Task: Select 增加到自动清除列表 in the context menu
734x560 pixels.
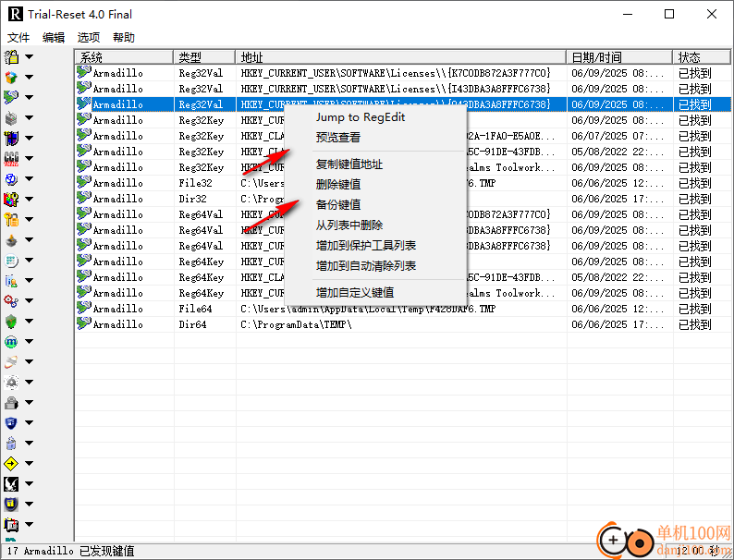Action: click(366, 266)
